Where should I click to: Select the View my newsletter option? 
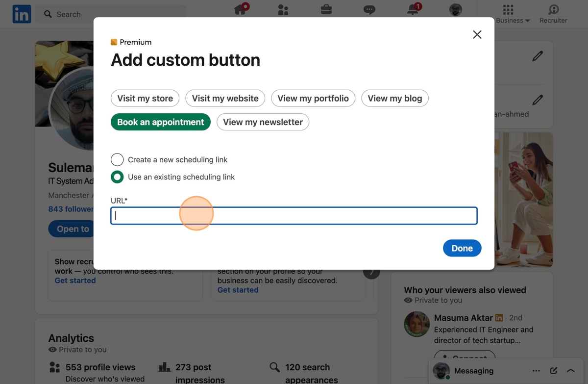[x=263, y=122]
